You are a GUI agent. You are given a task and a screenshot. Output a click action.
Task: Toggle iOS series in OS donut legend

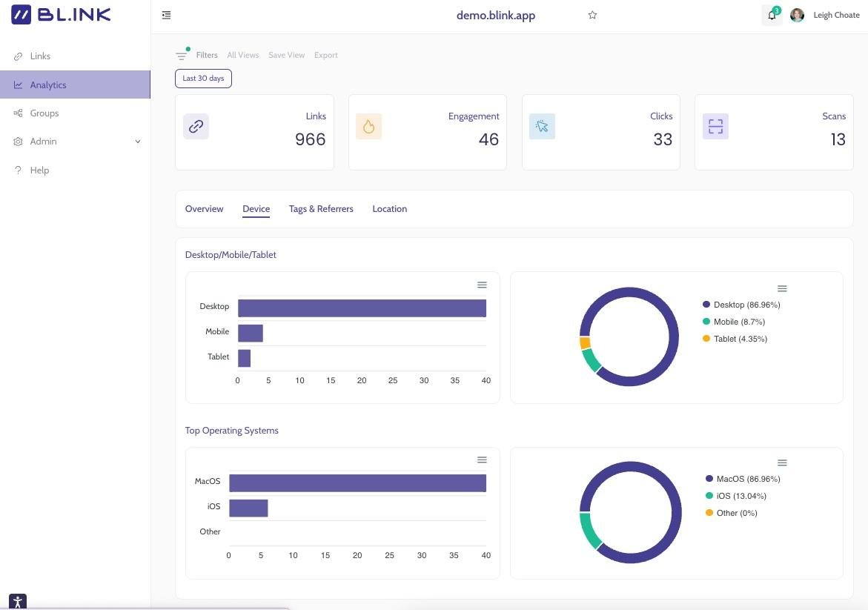point(736,496)
